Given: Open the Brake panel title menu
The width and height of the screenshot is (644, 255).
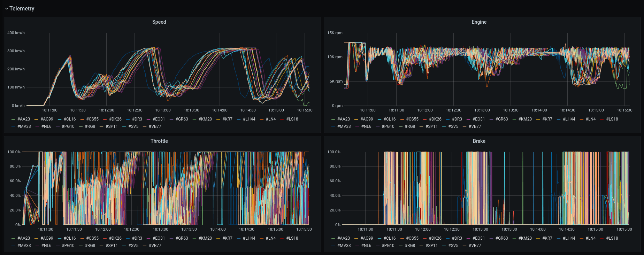Looking at the screenshot, I should click(479, 141).
